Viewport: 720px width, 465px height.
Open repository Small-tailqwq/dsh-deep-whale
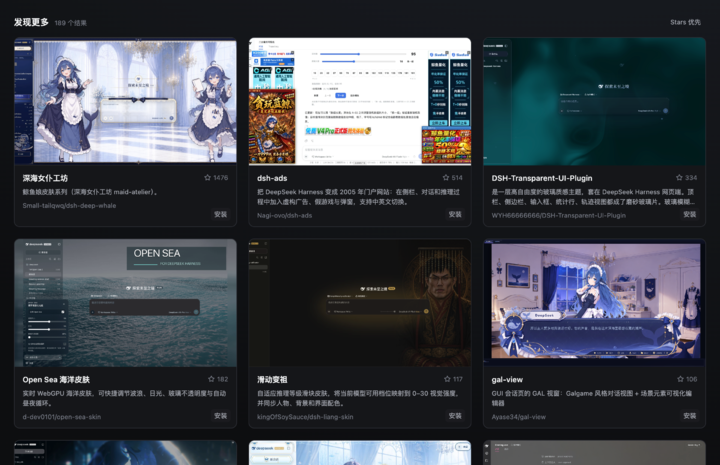point(69,206)
